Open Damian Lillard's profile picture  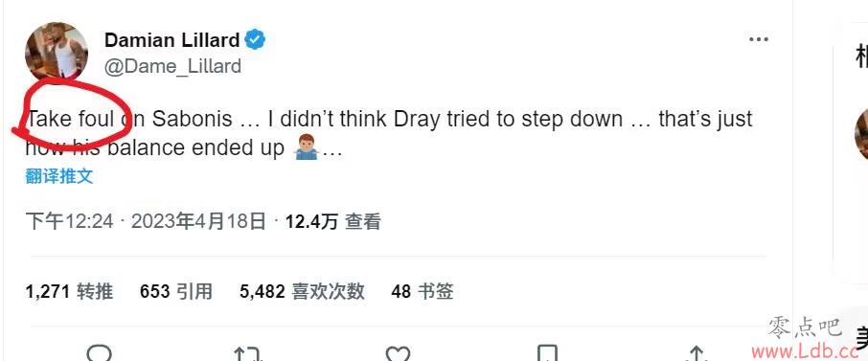(x=56, y=51)
